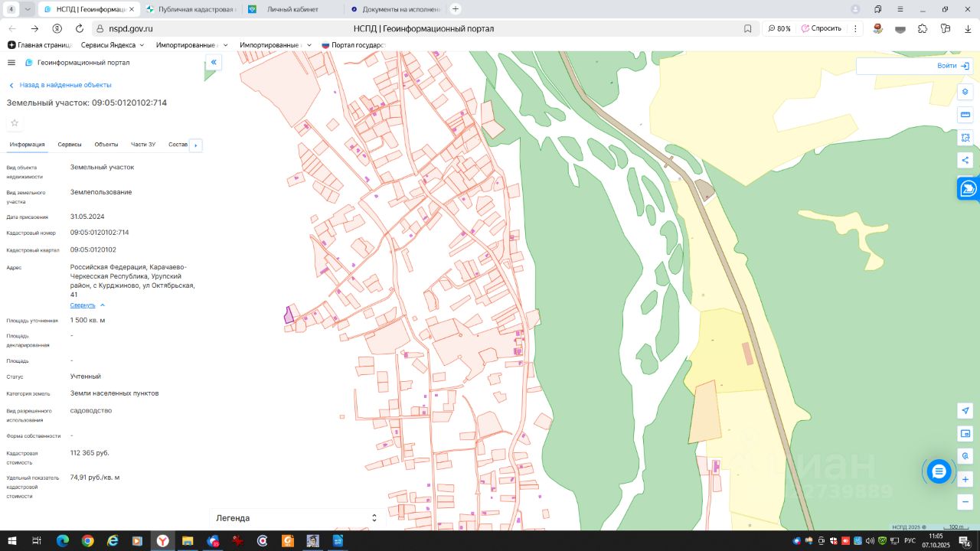Open the portal hamburger menu

coord(11,63)
